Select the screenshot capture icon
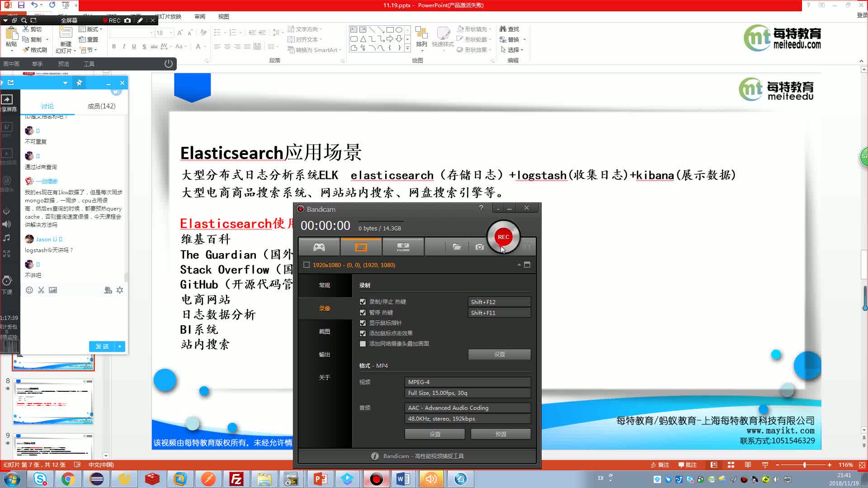The width and height of the screenshot is (868, 488). click(479, 246)
